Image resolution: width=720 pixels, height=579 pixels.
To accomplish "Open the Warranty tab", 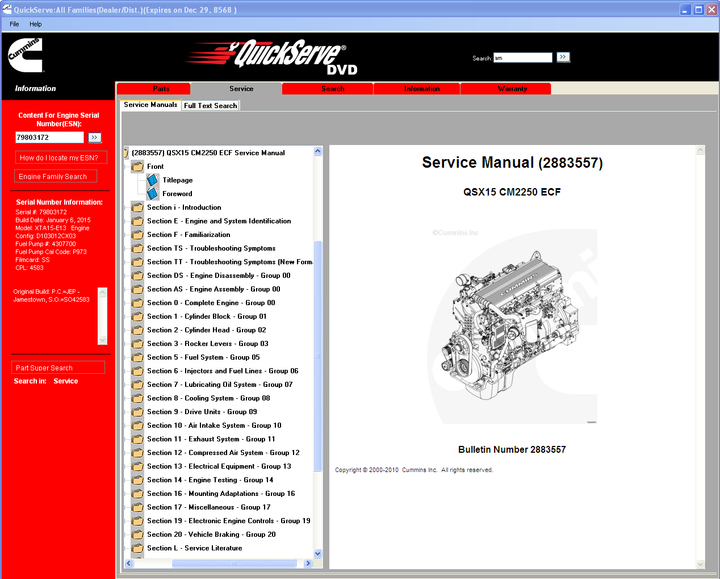I will tap(506, 89).
